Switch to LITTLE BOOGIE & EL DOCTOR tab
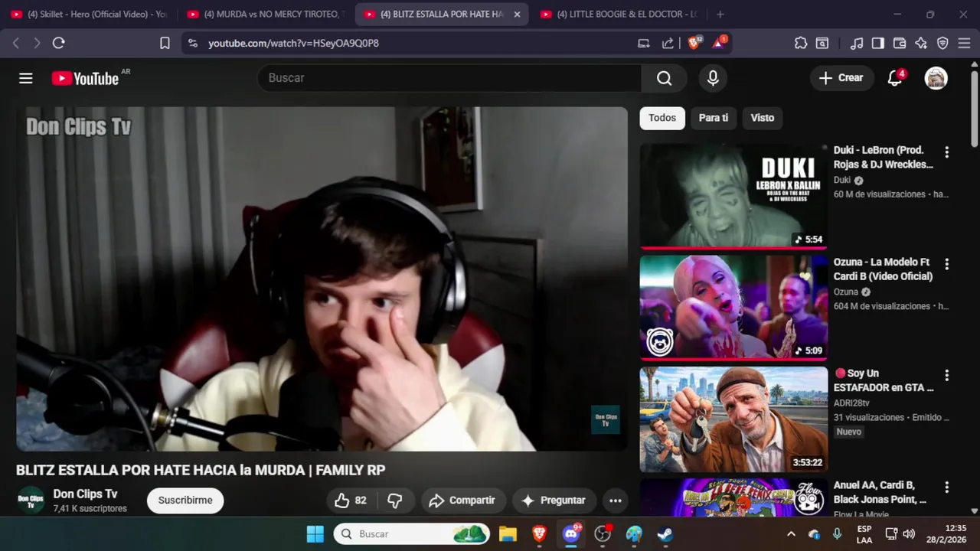980x551 pixels. [620, 15]
